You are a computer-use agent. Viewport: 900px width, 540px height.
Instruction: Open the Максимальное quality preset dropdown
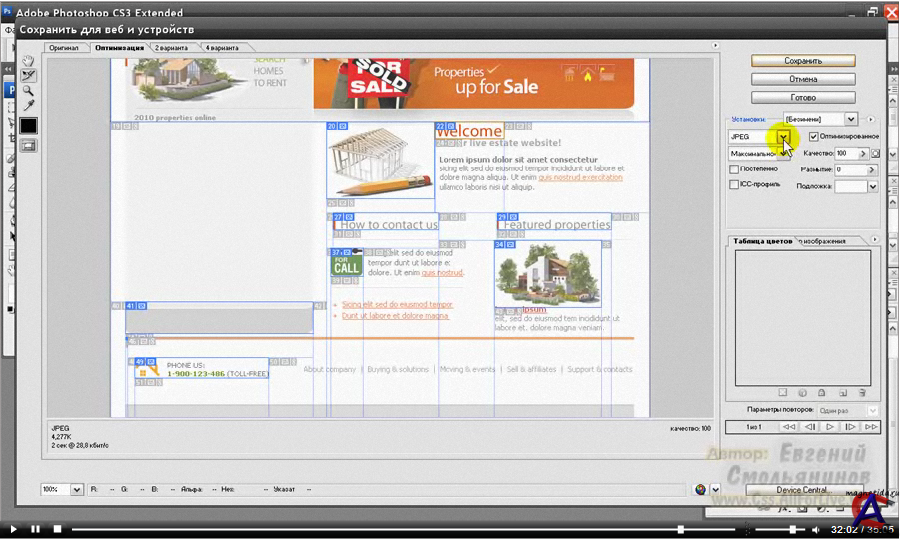point(784,154)
